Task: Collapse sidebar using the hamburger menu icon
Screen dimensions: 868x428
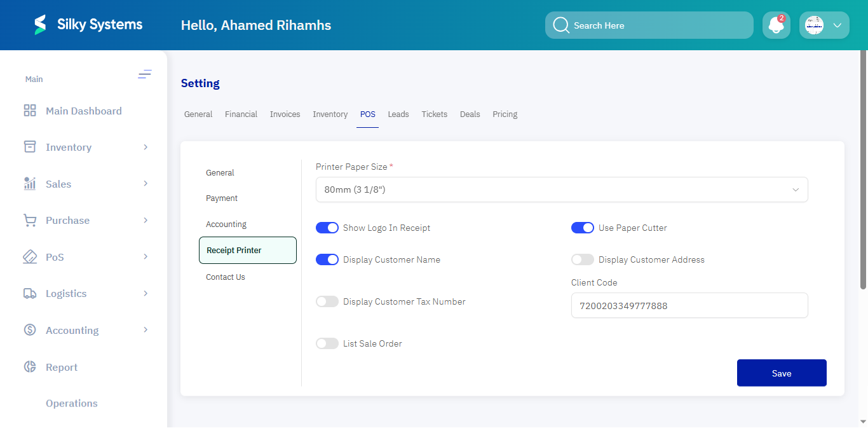Action: 145,74
